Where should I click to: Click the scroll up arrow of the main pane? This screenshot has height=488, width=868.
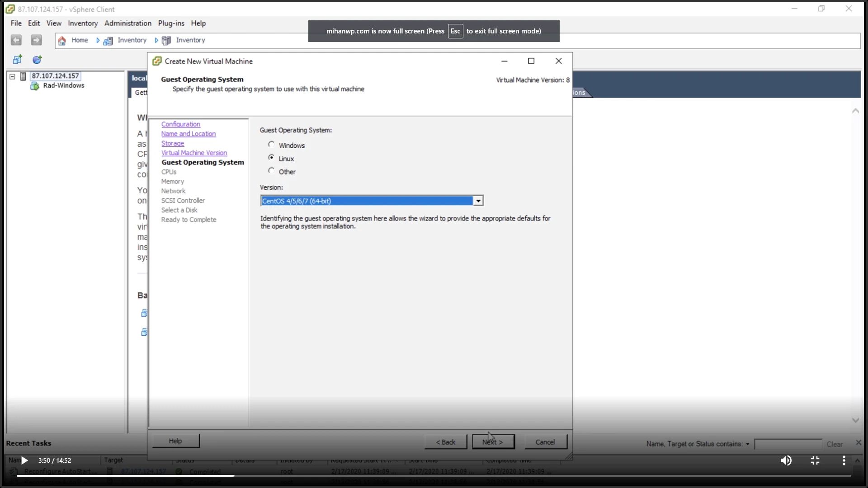855,111
